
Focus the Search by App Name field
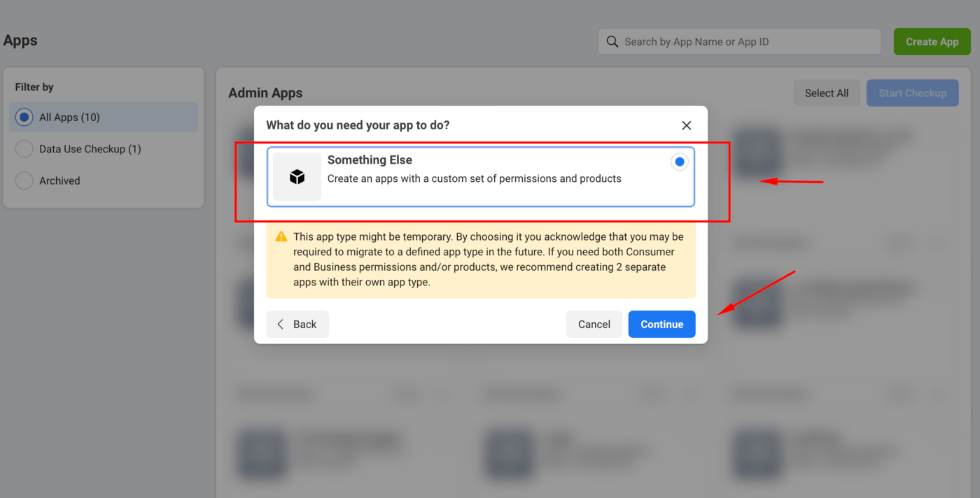coord(745,42)
